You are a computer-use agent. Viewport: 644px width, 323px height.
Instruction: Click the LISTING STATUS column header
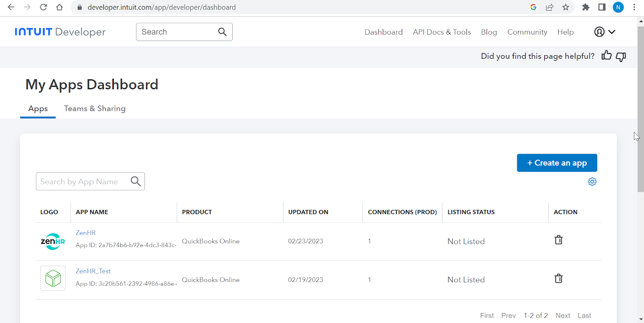pos(471,212)
